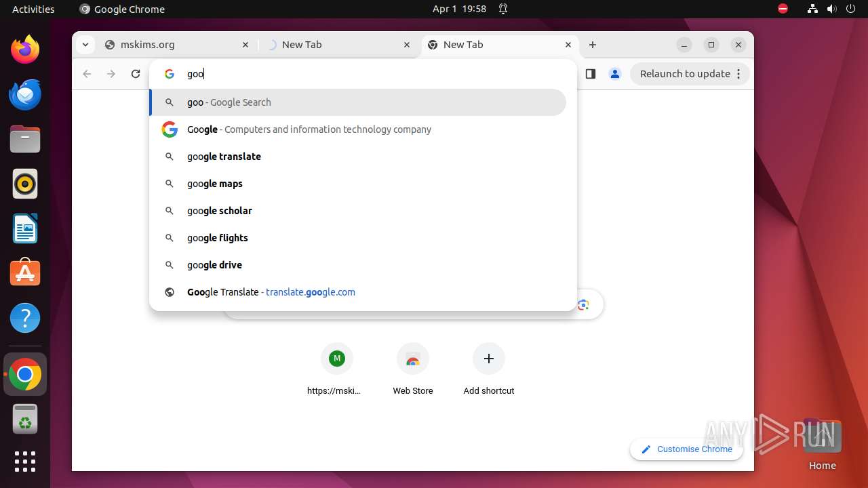This screenshot has height=488, width=868.
Task: Click the Google Lens search icon
Action: pos(583,305)
